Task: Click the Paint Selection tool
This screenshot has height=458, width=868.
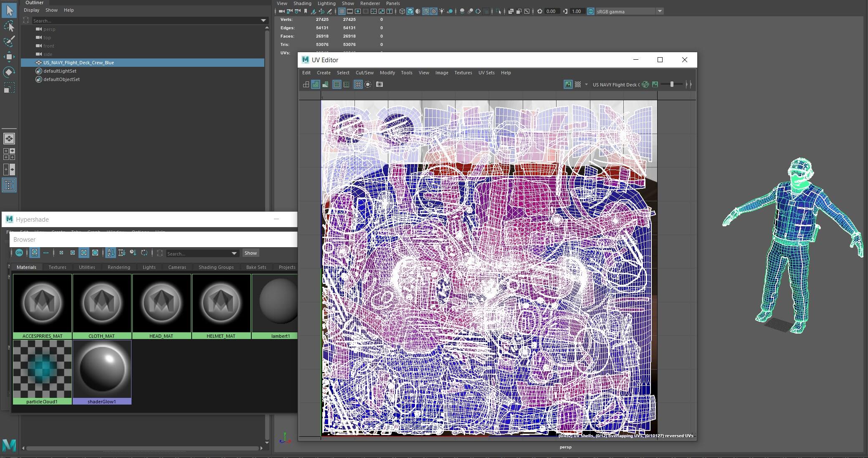Action: [x=9, y=41]
